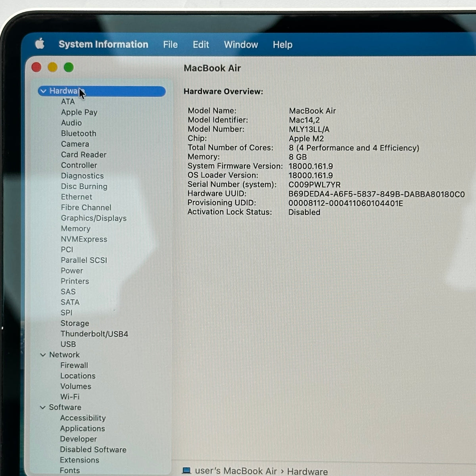Select Bluetooth in the sidebar

[79, 134]
